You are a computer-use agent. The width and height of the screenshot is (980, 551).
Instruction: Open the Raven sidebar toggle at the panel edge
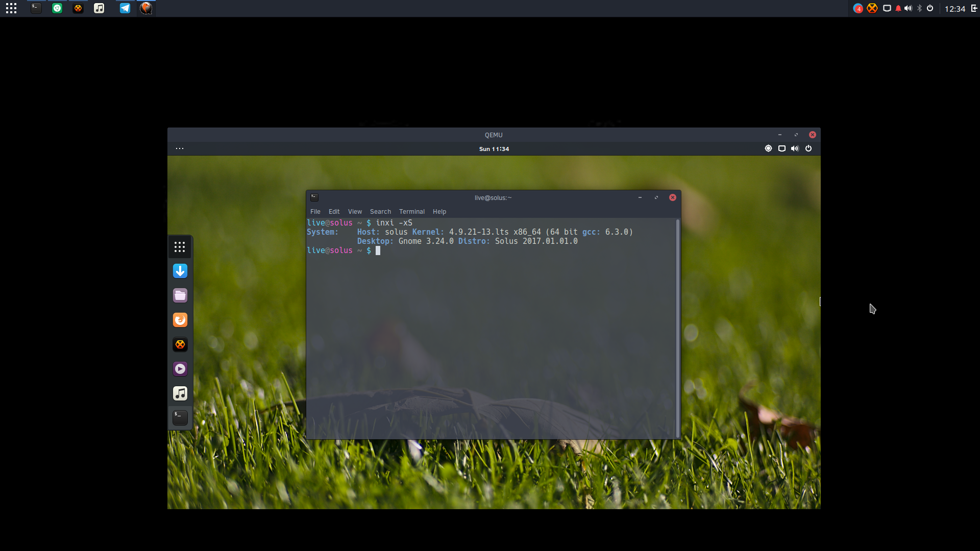974,8
